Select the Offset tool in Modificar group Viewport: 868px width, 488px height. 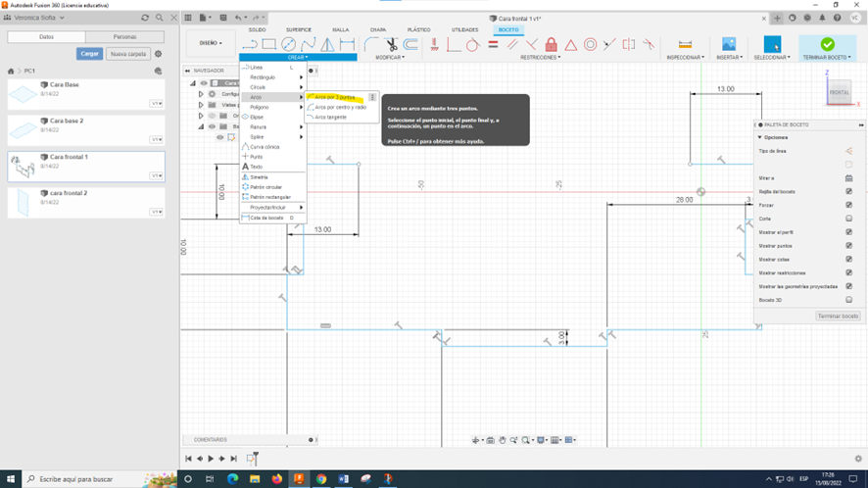(x=410, y=44)
